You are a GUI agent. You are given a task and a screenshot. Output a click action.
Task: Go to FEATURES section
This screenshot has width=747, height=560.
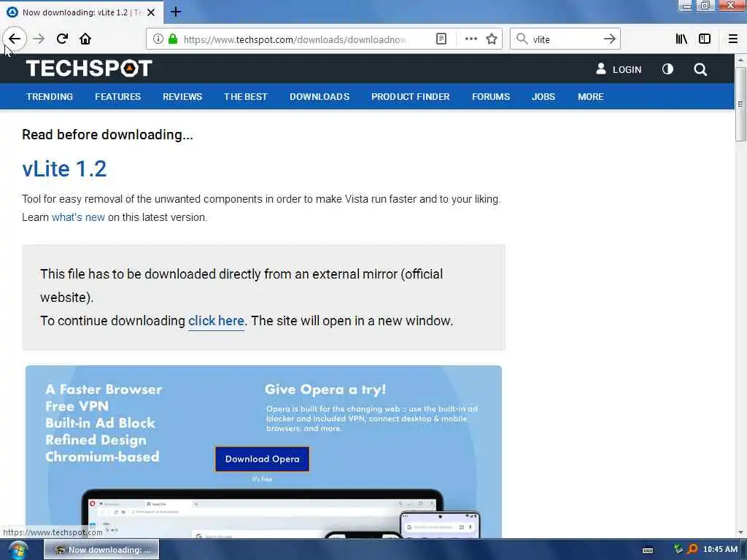pos(117,97)
